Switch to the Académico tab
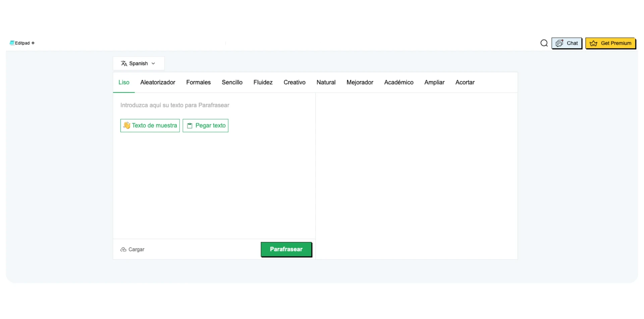This screenshot has height=319, width=644. pos(398,83)
